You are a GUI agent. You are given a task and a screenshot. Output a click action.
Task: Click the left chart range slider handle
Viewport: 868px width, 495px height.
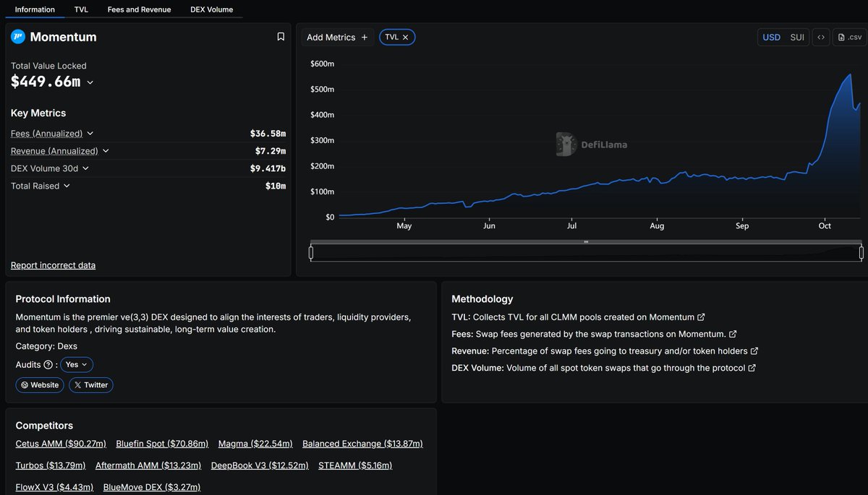(x=311, y=252)
